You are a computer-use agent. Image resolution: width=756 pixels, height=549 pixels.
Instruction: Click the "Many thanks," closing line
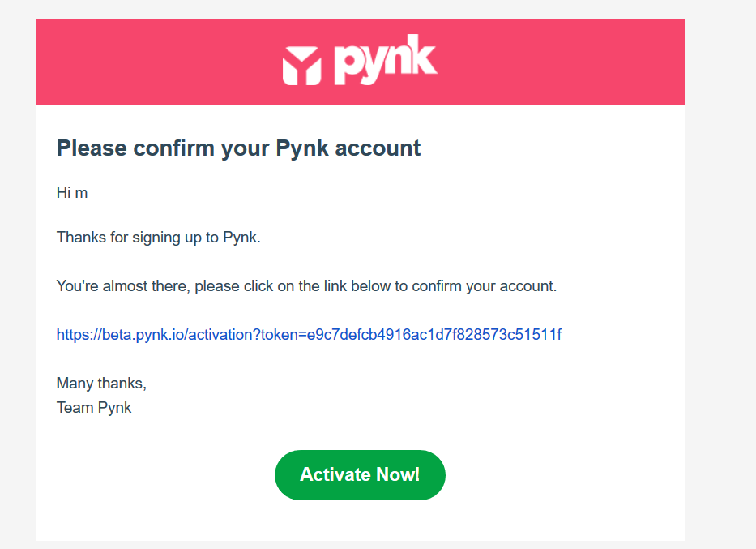(x=101, y=384)
